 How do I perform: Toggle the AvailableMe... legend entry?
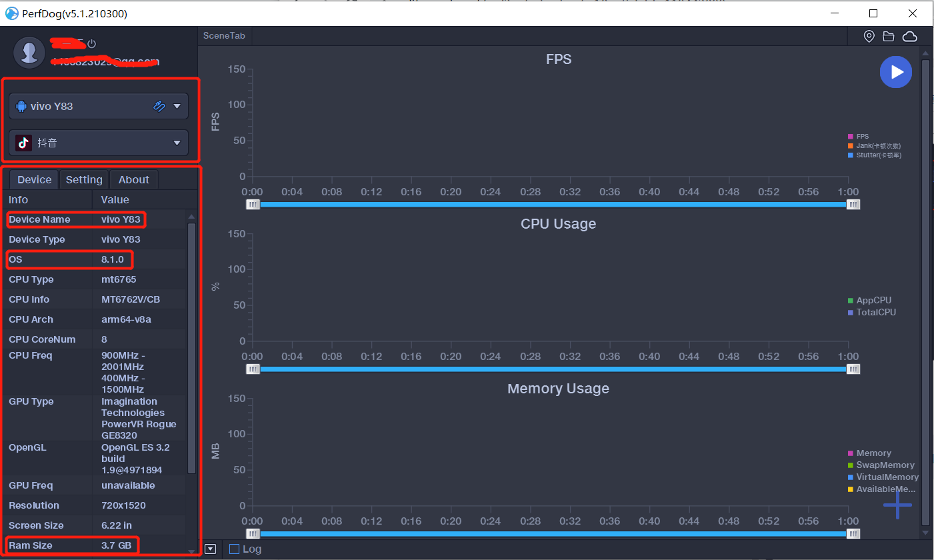tap(881, 489)
